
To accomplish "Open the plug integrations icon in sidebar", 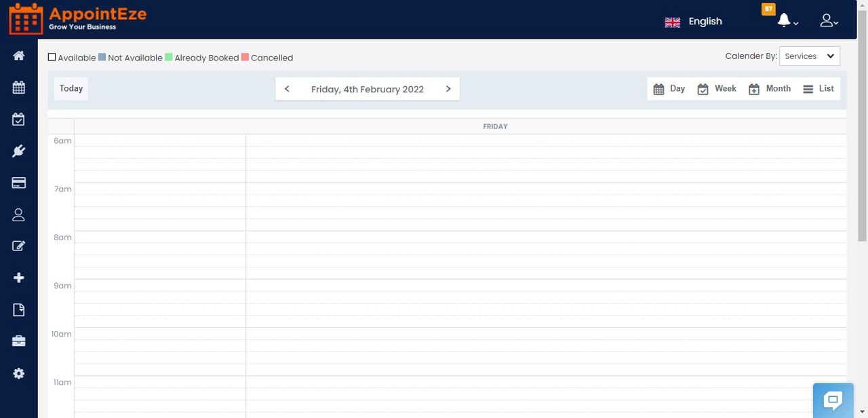I will pos(19,151).
